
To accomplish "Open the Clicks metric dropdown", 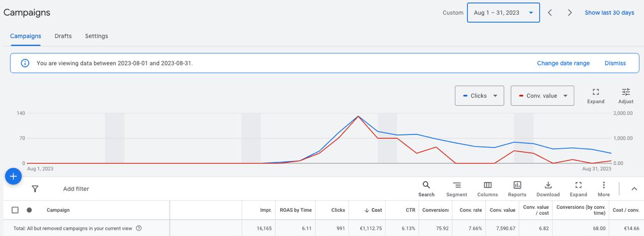I will tap(479, 96).
